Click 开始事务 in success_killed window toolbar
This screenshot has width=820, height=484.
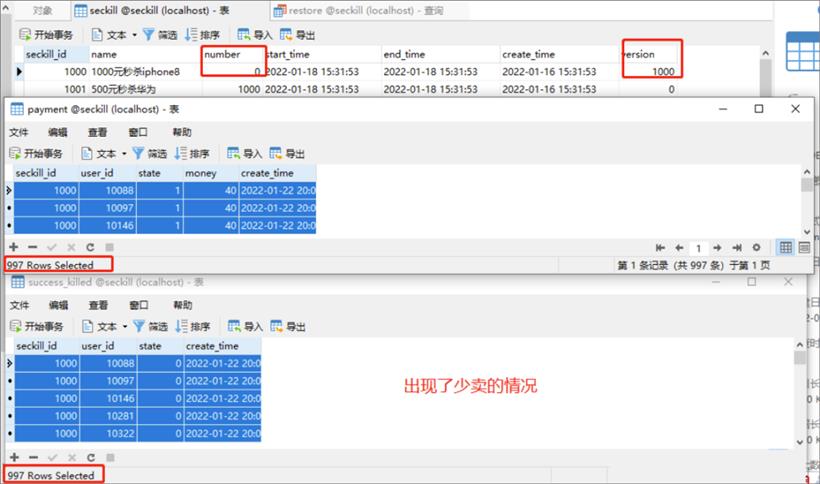click(37, 327)
